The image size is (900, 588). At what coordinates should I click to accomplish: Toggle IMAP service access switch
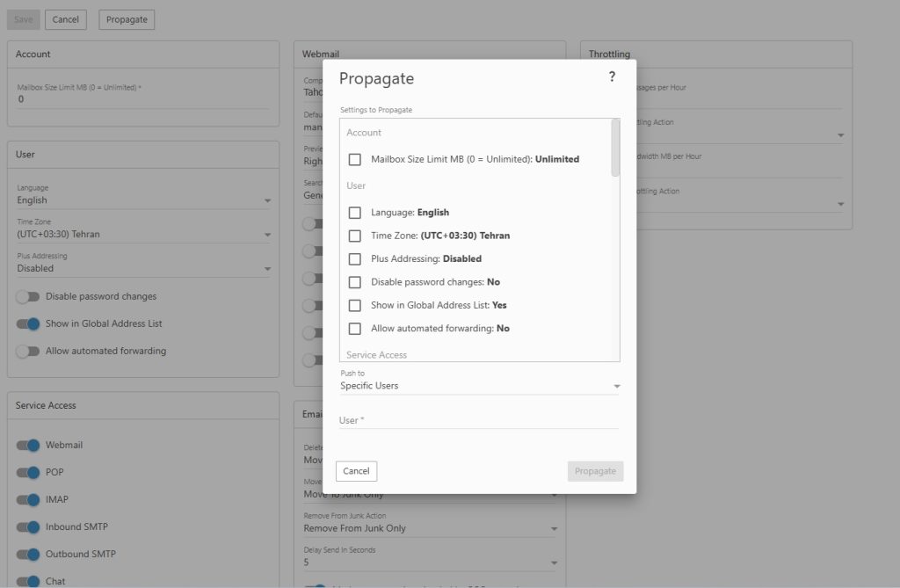pyautogui.click(x=27, y=499)
